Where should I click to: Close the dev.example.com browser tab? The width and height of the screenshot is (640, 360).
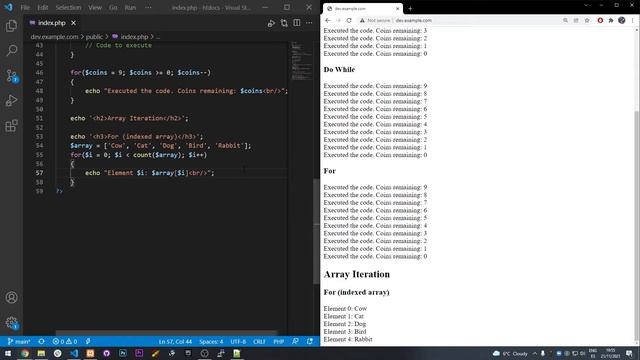pos(398,8)
